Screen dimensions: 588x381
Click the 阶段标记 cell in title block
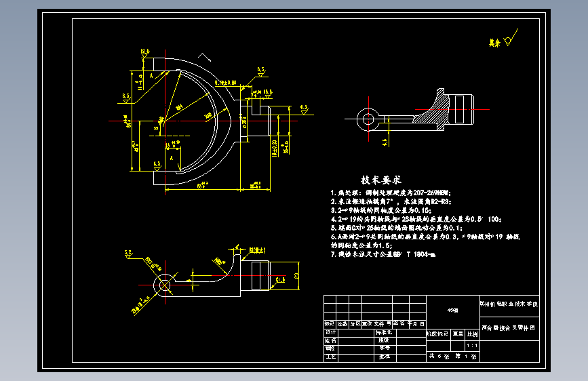click(x=437, y=334)
